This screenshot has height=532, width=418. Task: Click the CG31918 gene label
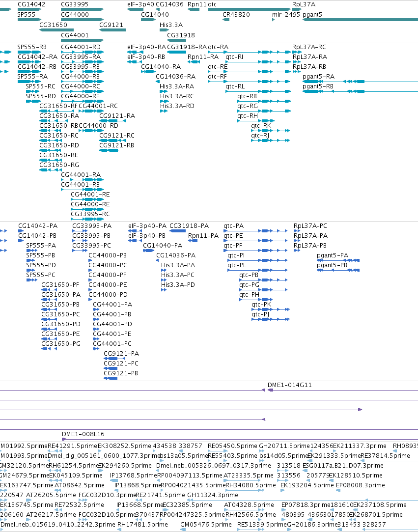(181, 35)
